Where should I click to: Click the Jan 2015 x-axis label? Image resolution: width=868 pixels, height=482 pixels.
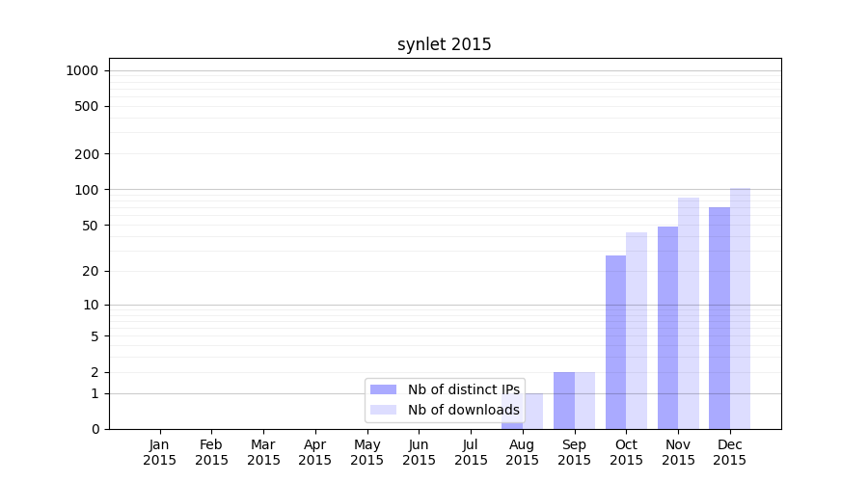[160, 452]
